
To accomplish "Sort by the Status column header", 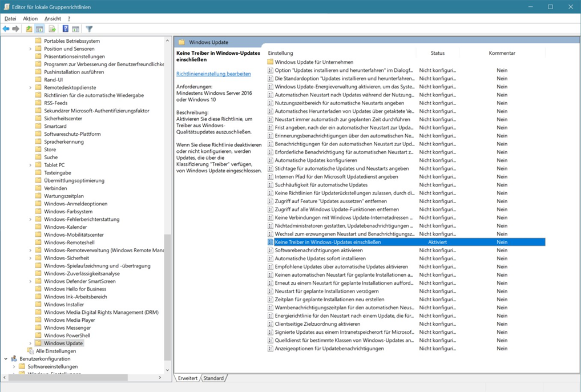I will click(x=437, y=53).
